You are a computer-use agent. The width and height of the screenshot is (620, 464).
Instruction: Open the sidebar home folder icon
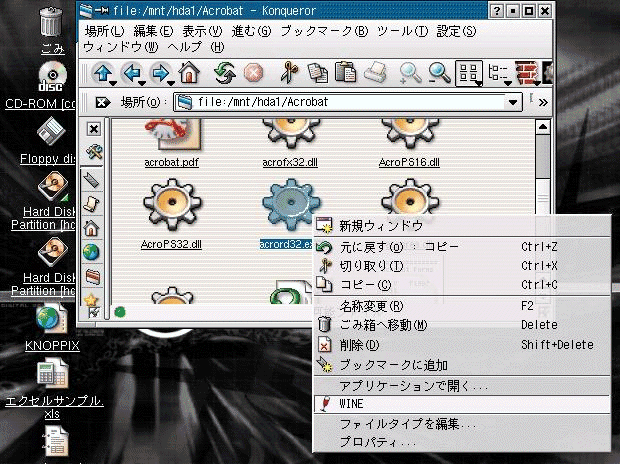pyautogui.click(x=91, y=229)
